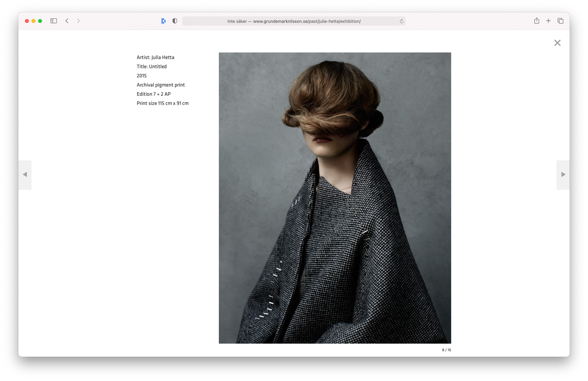Open the privacy report shield icon
Screen dimensions: 588x381
click(x=175, y=21)
